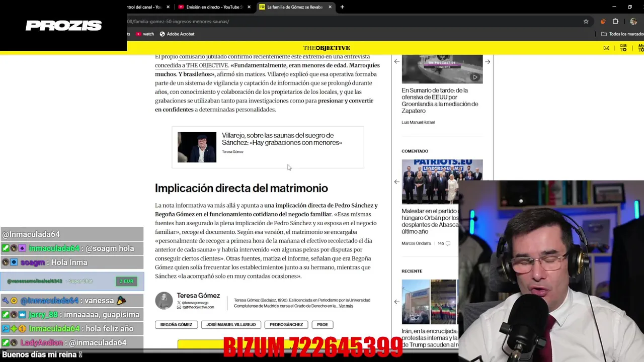
Task: Go to next podcast carousel item
Action: [x=488, y=61]
